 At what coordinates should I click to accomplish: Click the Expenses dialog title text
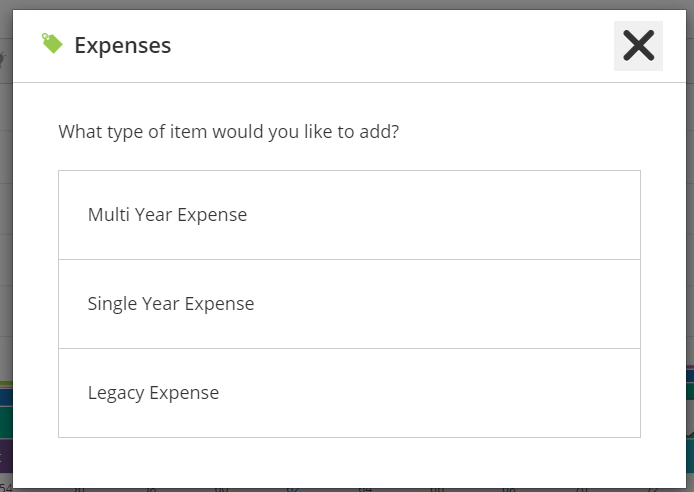(x=123, y=46)
